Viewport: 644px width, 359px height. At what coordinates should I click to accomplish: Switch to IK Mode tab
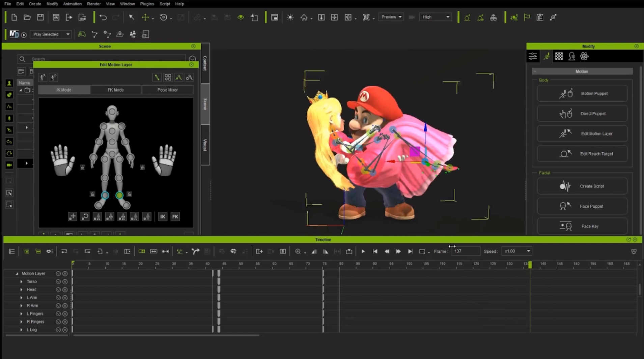click(64, 90)
